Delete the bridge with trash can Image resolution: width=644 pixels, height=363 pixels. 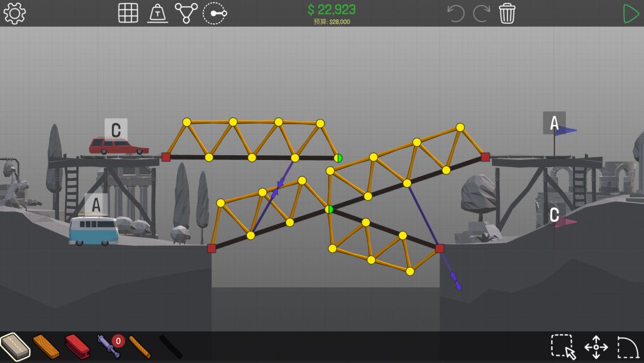507,13
